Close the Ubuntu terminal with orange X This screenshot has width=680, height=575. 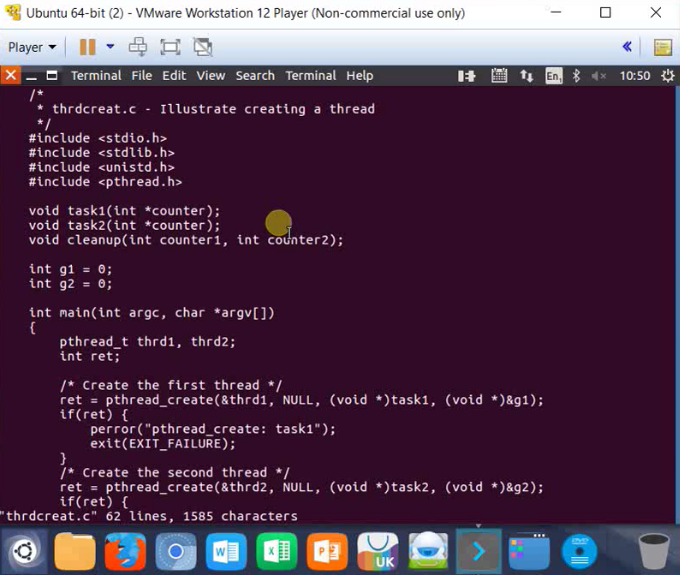pyautogui.click(x=10, y=75)
